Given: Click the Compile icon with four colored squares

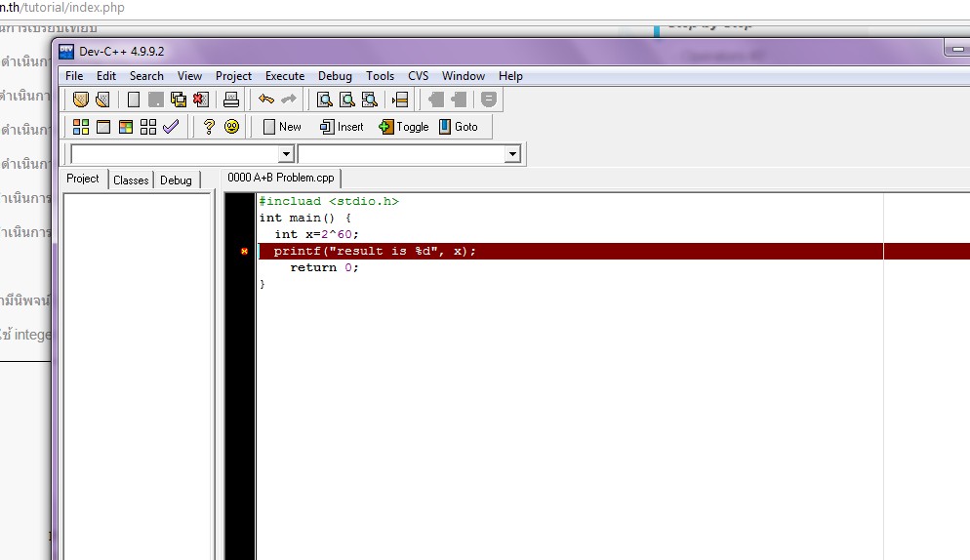Looking at the screenshot, I should click(x=81, y=127).
